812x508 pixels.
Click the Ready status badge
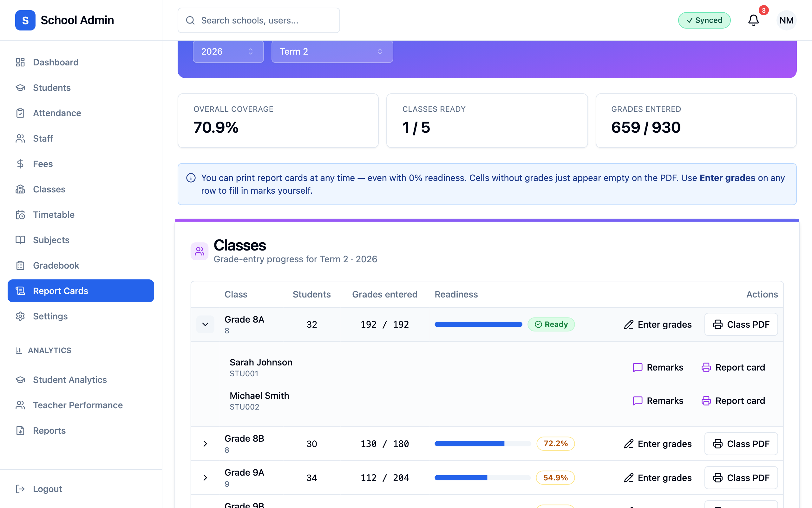click(551, 324)
